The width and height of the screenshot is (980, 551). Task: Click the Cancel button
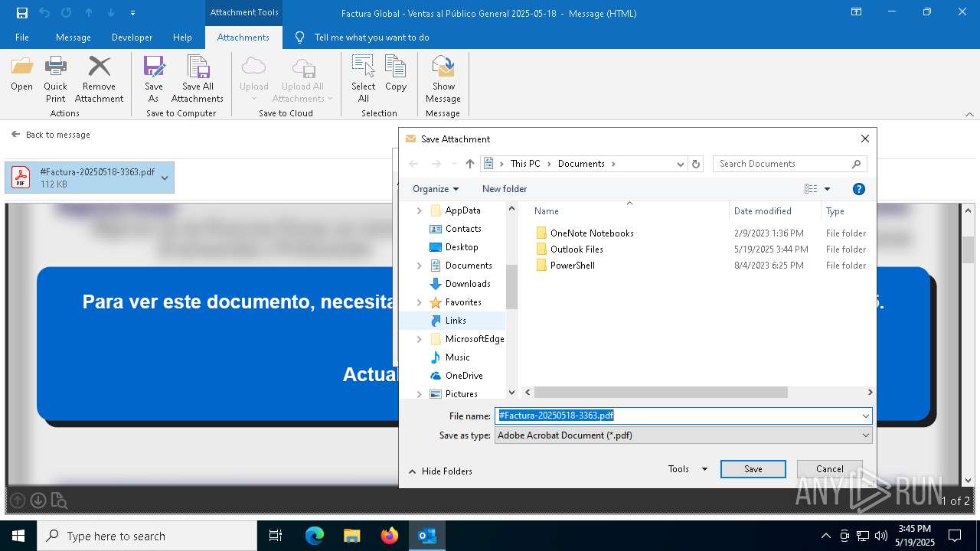[x=829, y=469]
